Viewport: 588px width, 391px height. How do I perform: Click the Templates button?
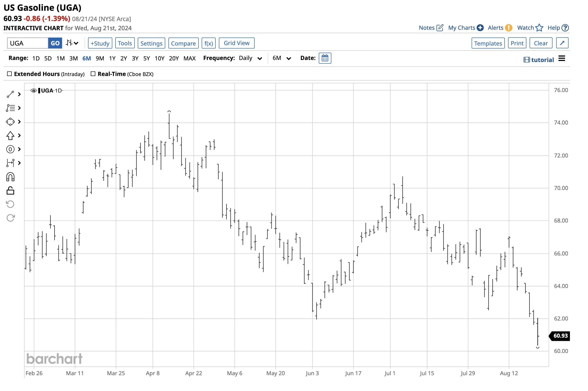(487, 43)
